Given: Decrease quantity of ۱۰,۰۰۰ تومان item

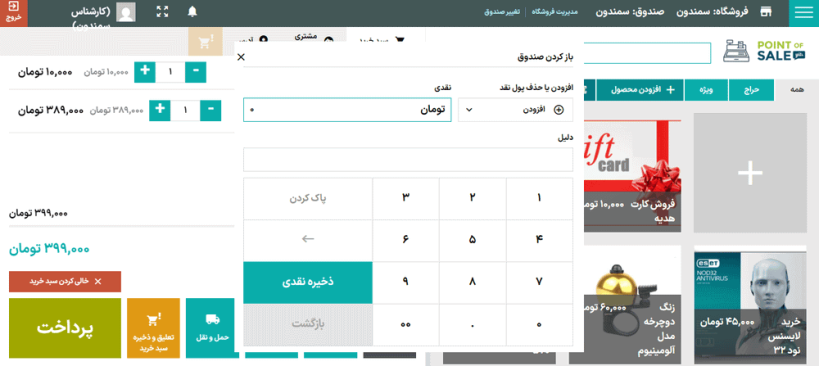Looking at the screenshot, I should 195,72.
